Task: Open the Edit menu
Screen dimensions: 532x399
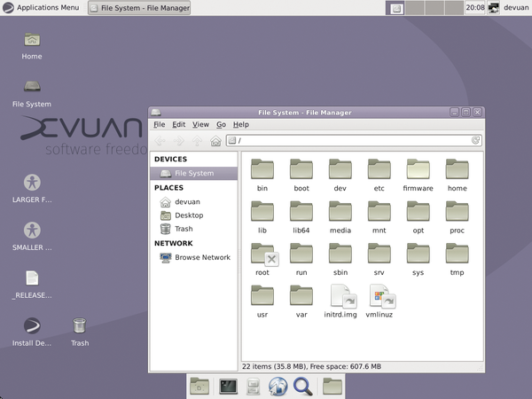Action: pyautogui.click(x=179, y=124)
